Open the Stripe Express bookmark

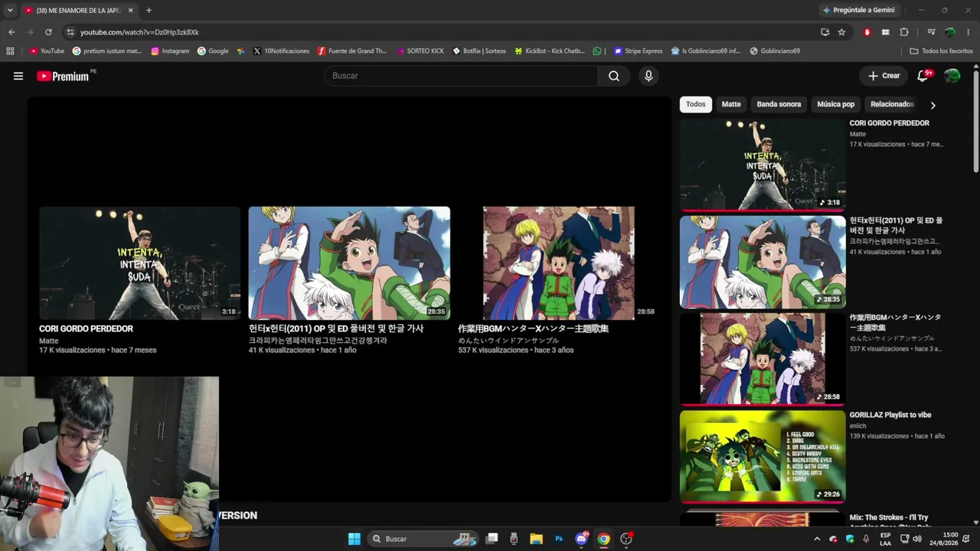click(x=638, y=51)
